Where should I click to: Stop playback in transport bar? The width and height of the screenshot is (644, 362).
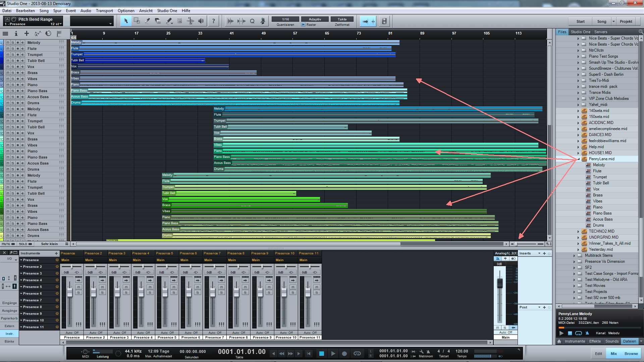point(321,354)
